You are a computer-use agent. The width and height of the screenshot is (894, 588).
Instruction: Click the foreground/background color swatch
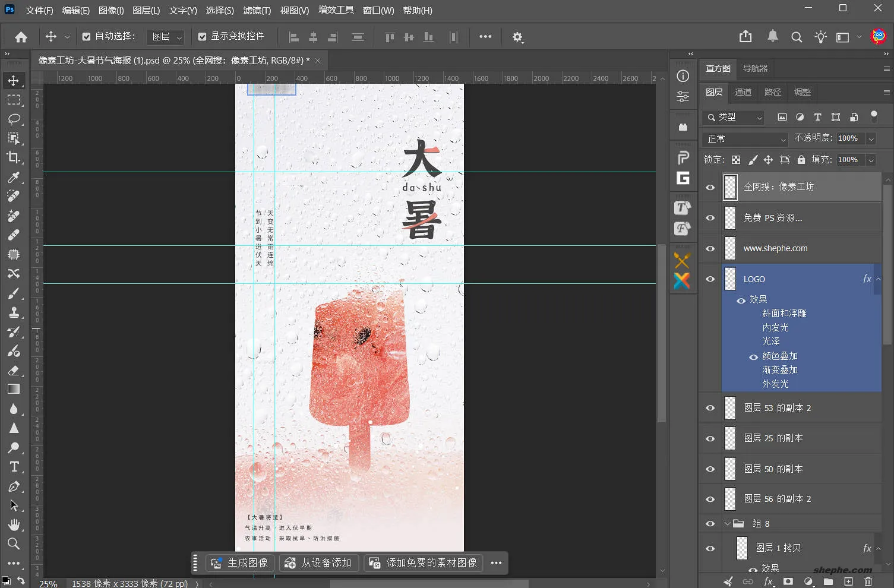pyautogui.click(x=6, y=580)
